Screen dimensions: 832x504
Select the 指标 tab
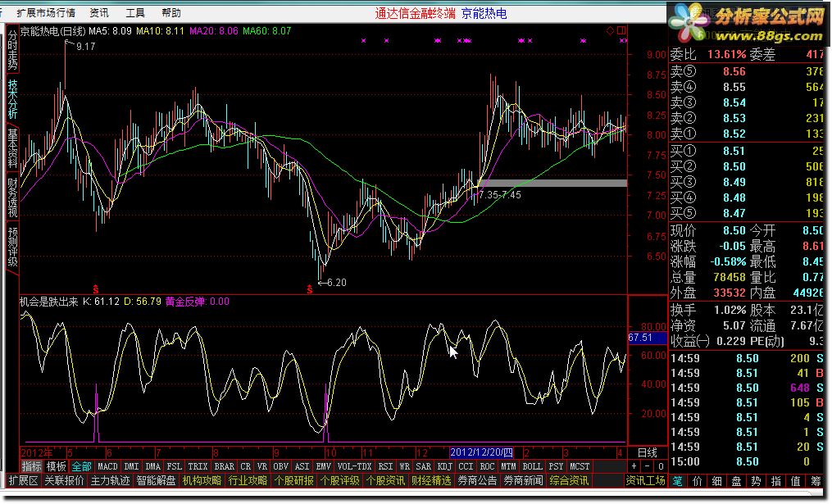(x=31, y=466)
